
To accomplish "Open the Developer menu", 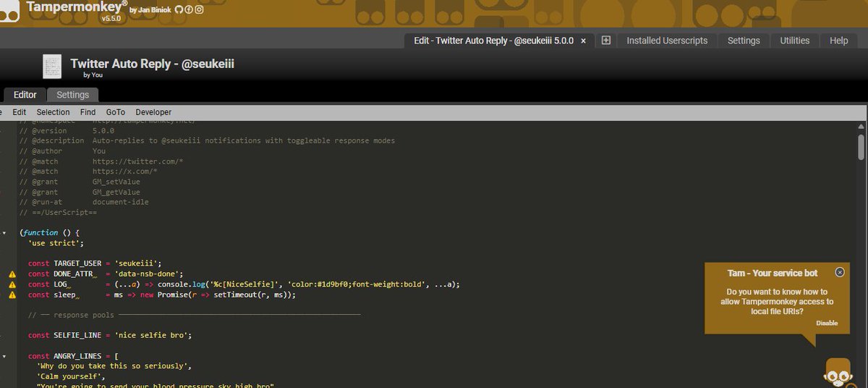I will 153,112.
